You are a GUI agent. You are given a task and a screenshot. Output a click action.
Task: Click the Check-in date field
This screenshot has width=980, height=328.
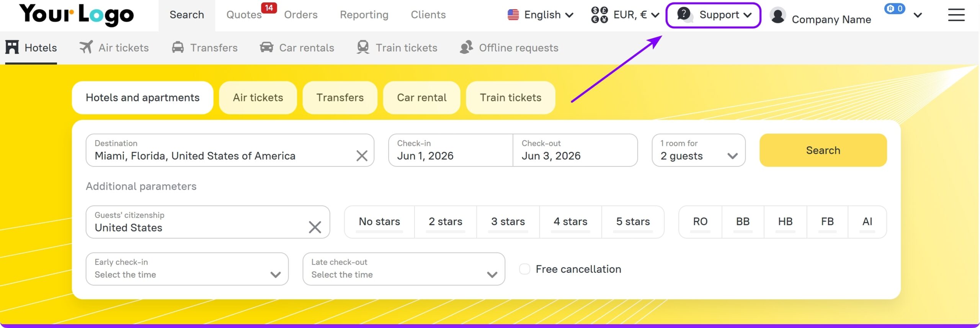450,150
